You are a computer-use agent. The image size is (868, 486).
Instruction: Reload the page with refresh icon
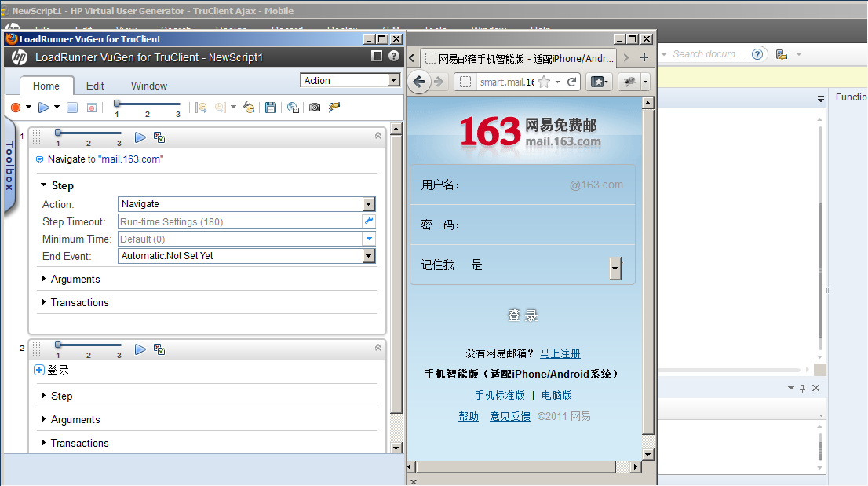coord(572,82)
